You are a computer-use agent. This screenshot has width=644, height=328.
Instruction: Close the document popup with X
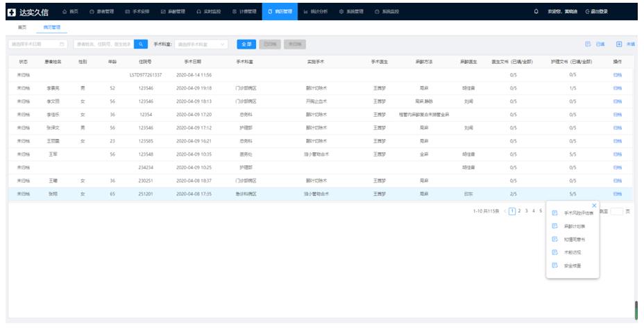[x=594, y=205]
